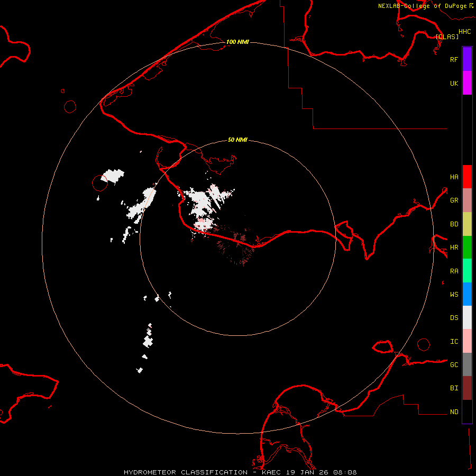Select the gray GC legend color block
Image resolution: width=476 pixels, height=476 pixels.
pyautogui.click(x=467, y=364)
